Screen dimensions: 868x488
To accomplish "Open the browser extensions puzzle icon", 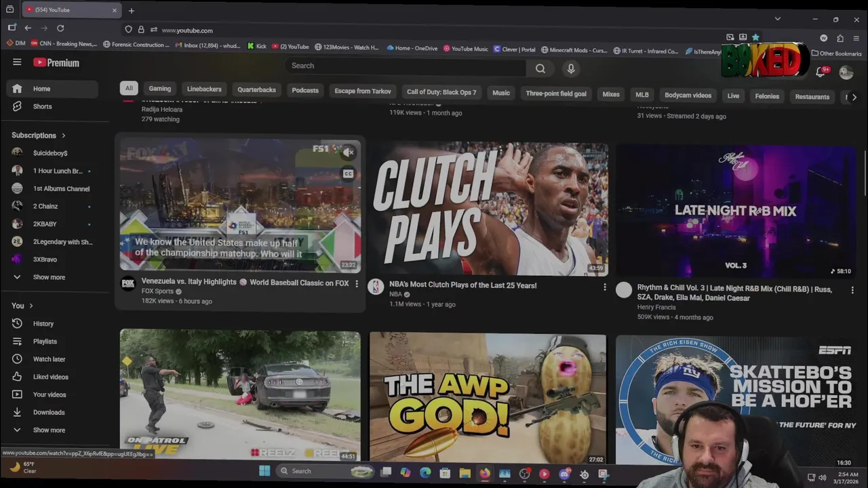I will pyautogui.click(x=840, y=39).
